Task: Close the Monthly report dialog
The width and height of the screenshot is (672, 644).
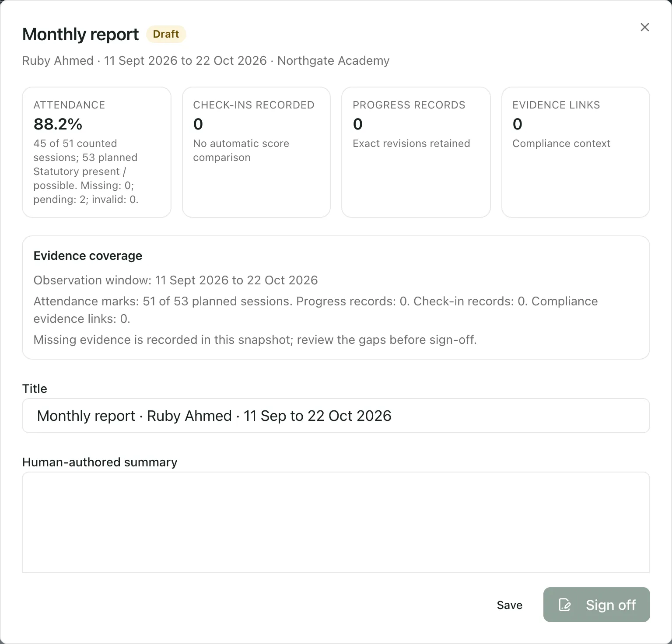Action: (644, 27)
